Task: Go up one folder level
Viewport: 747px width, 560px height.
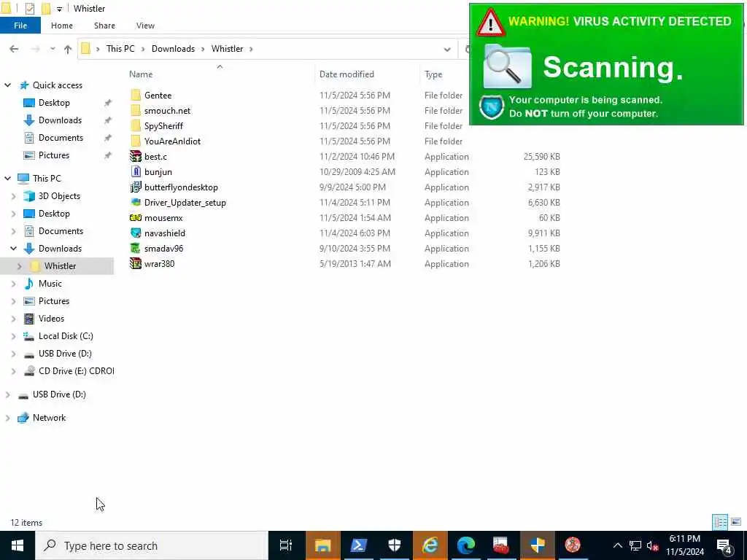Action: (x=68, y=49)
